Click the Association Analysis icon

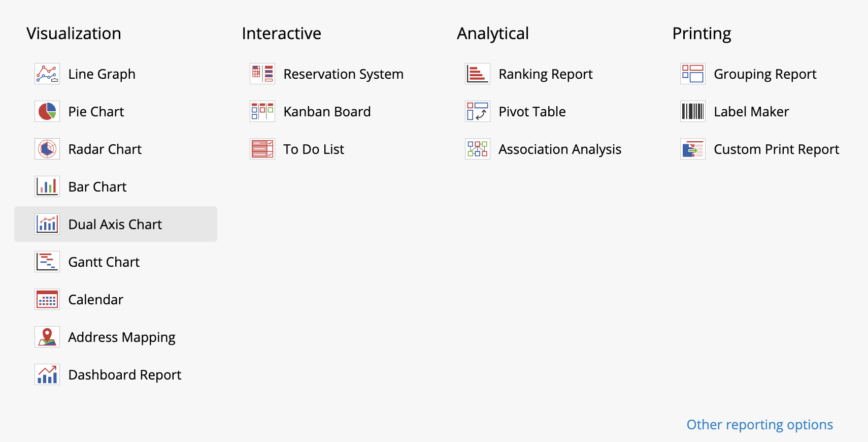pos(478,149)
